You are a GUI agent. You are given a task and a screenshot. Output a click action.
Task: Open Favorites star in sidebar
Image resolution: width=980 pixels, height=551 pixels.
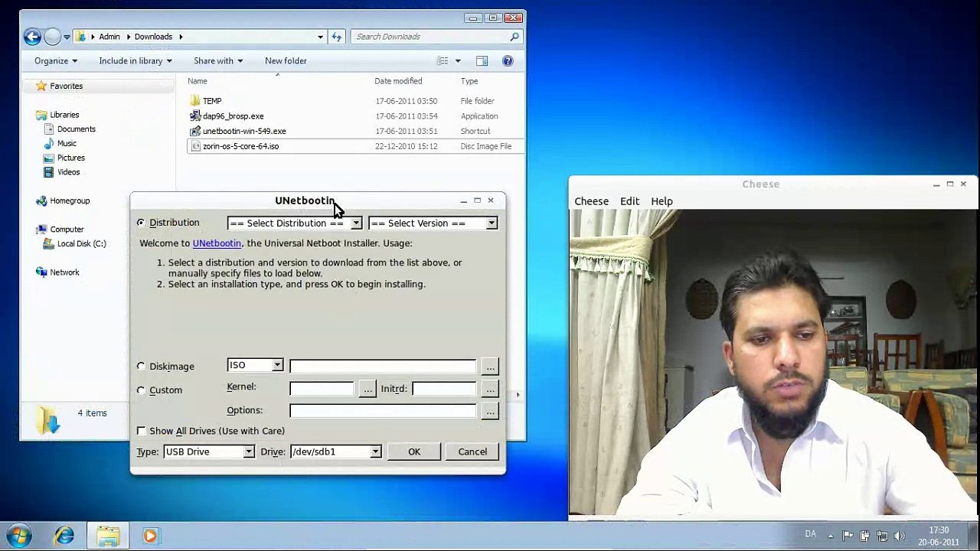coord(41,86)
